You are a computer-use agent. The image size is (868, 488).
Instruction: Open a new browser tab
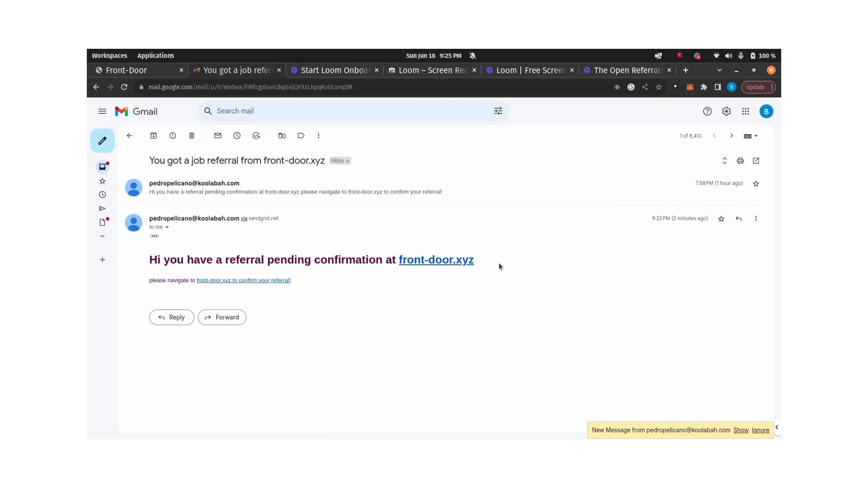(686, 70)
